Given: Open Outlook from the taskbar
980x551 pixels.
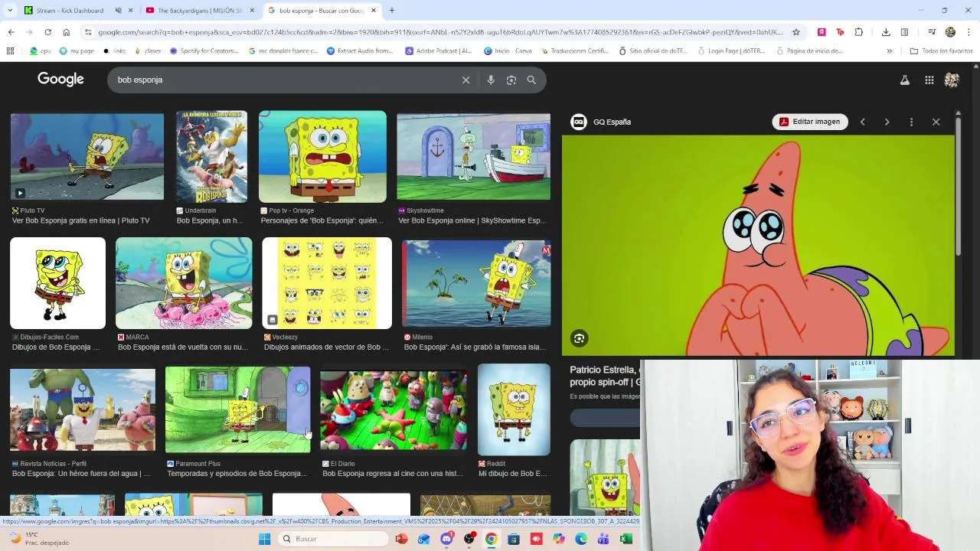Looking at the screenshot, I should [x=423, y=539].
